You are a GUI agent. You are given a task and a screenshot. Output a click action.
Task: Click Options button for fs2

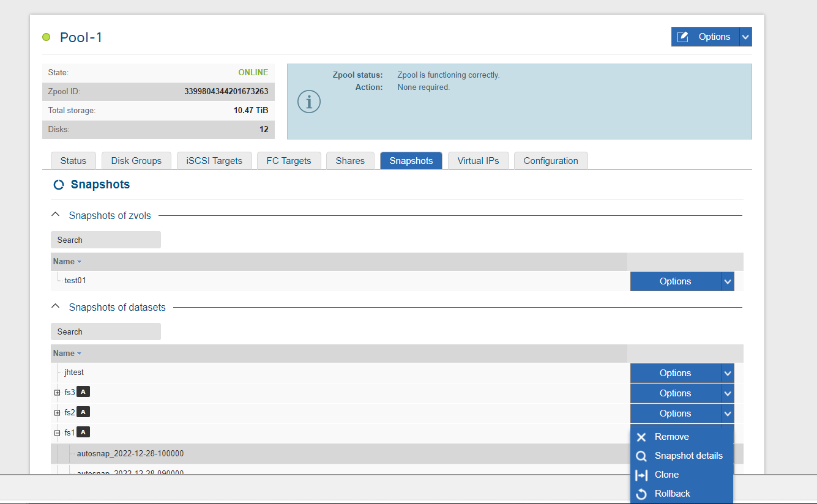click(x=676, y=413)
